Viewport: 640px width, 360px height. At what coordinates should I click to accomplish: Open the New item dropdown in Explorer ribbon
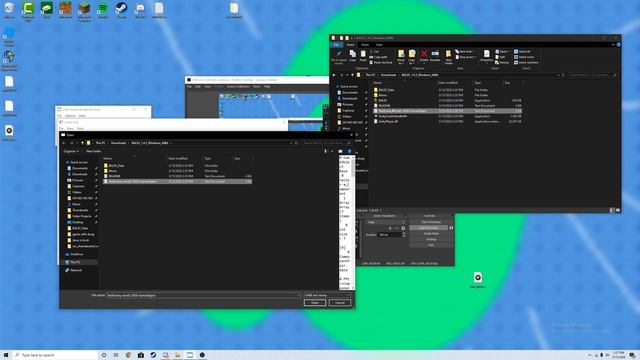pos(465,51)
